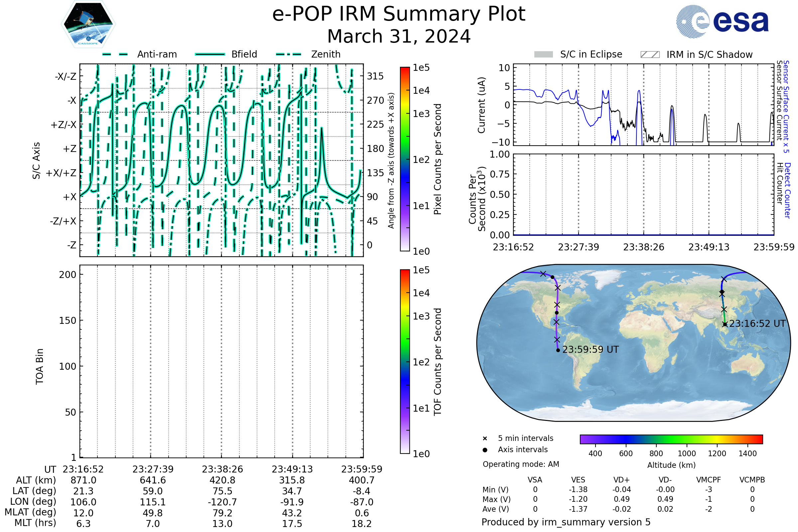The image size is (798, 532).
Task: Click the CASSIOPE satellite logo
Action: pyautogui.click(x=88, y=24)
